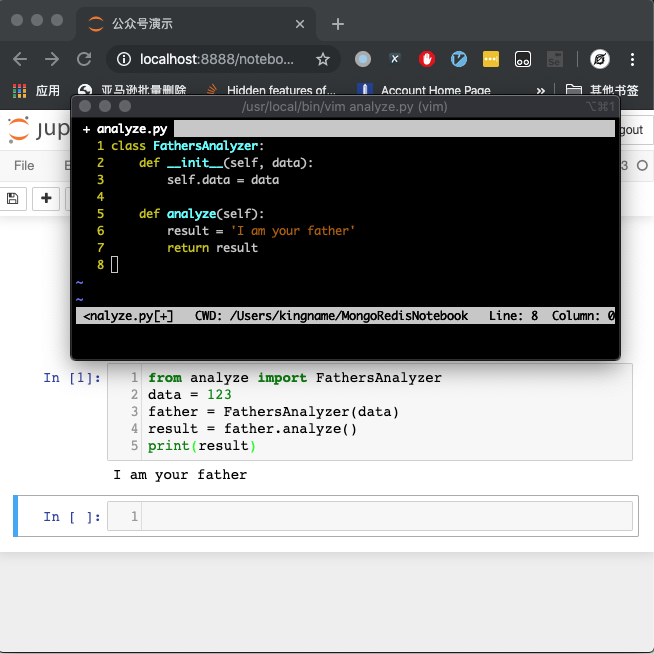Click the Jupyter logo
This screenshot has width=654, height=654.
(38, 129)
